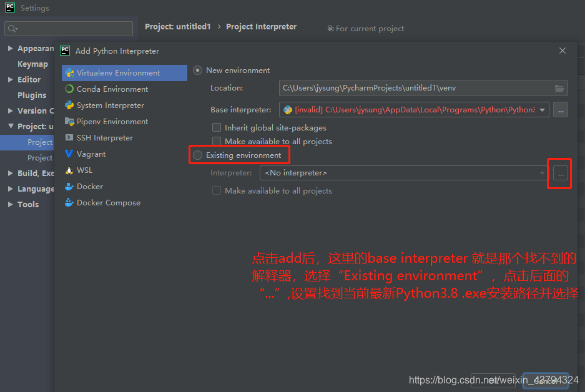Expand the Editor settings node
The width and height of the screenshot is (585, 392).
tap(11, 79)
